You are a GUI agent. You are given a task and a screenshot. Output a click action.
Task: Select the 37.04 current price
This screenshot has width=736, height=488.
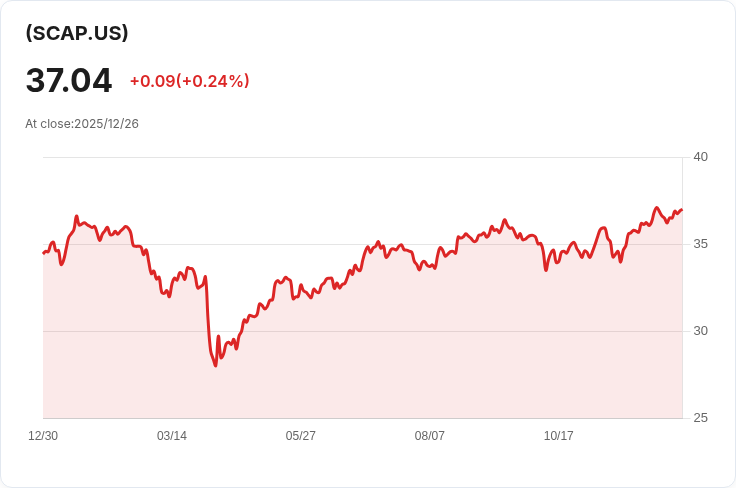tap(69, 80)
